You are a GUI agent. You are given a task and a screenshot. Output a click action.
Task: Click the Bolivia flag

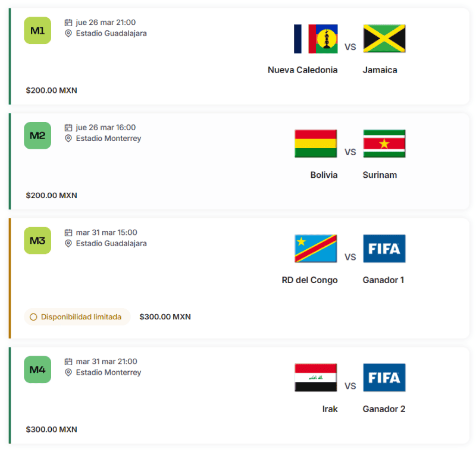(315, 144)
